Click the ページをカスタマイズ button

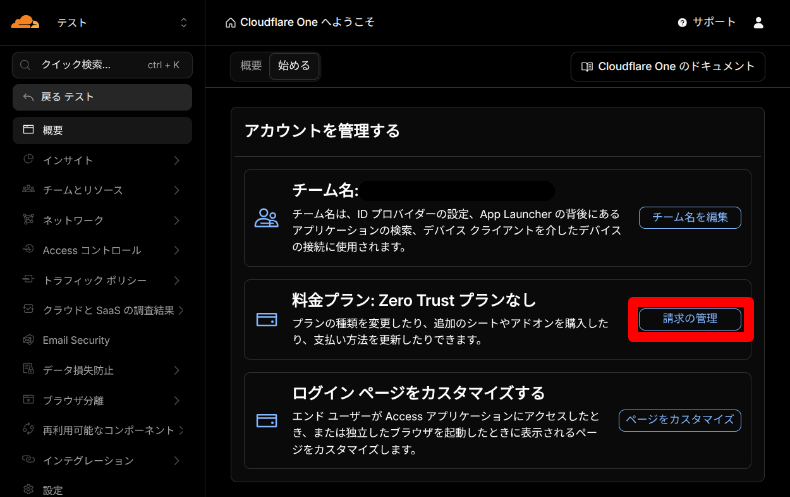pyautogui.click(x=680, y=420)
